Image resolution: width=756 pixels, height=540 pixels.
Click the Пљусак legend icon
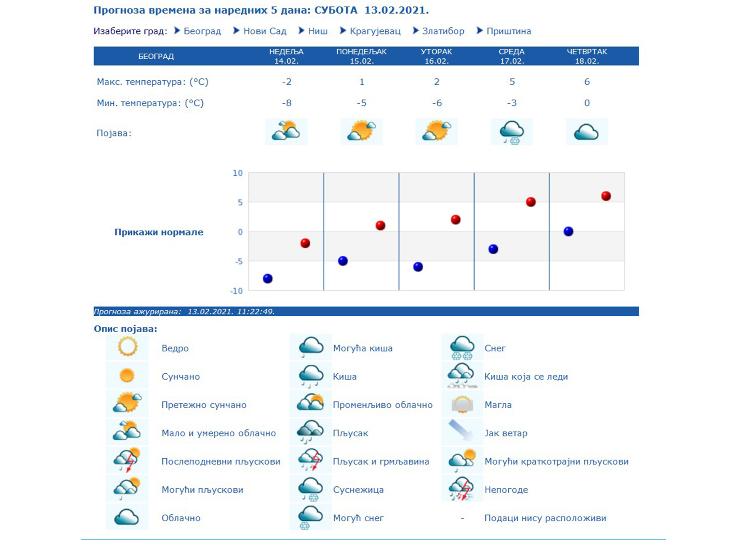(x=310, y=432)
